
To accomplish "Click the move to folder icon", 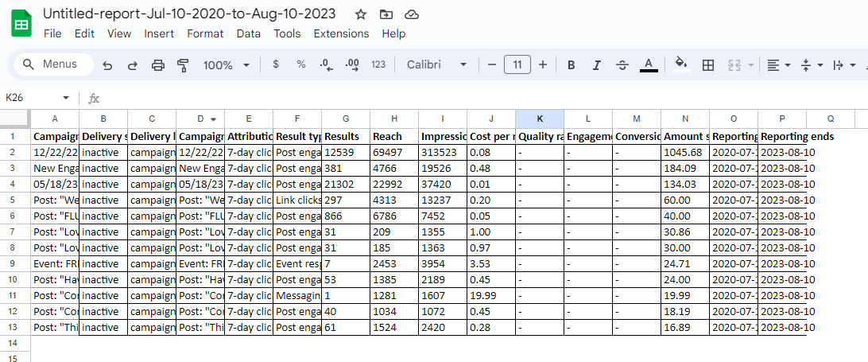I will (386, 14).
